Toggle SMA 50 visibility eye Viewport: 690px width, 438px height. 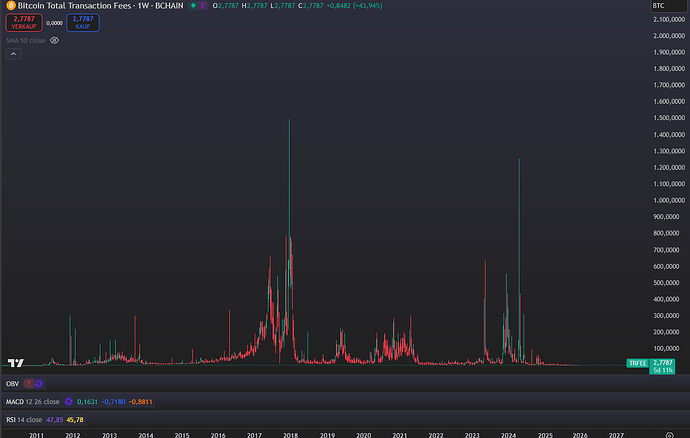pyautogui.click(x=54, y=40)
